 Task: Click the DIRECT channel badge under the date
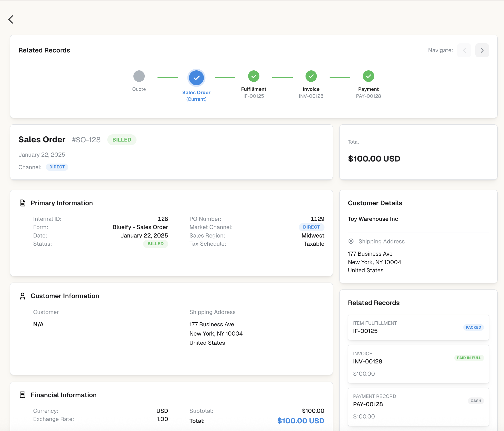tap(57, 167)
